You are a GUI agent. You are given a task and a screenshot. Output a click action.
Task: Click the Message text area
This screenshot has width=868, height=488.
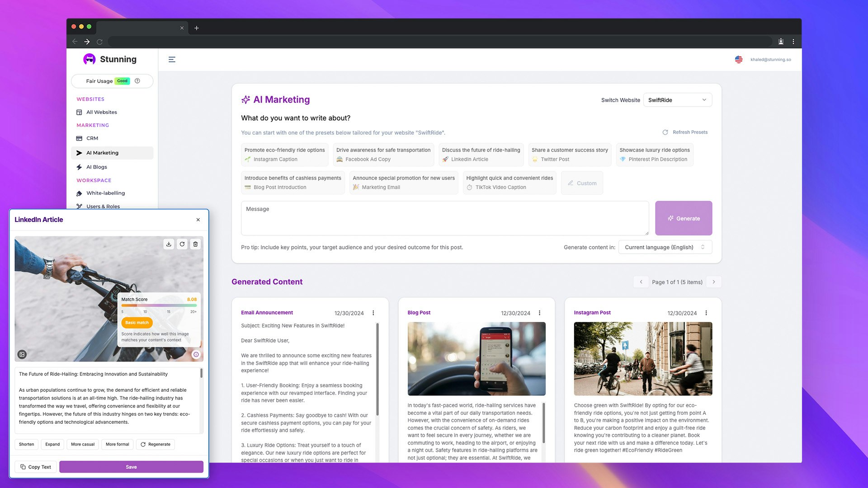tap(445, 218)
